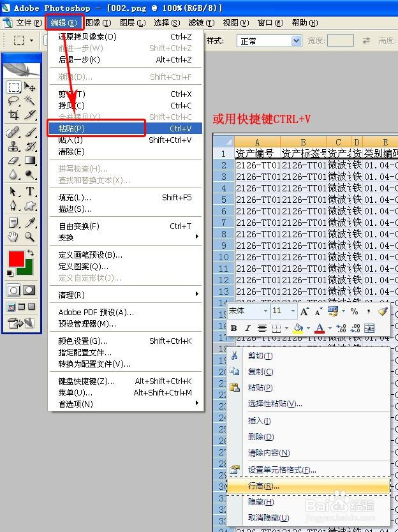
Task: Choose 粘贴(P) from the 编辑 menu
Action: point(126,128)
